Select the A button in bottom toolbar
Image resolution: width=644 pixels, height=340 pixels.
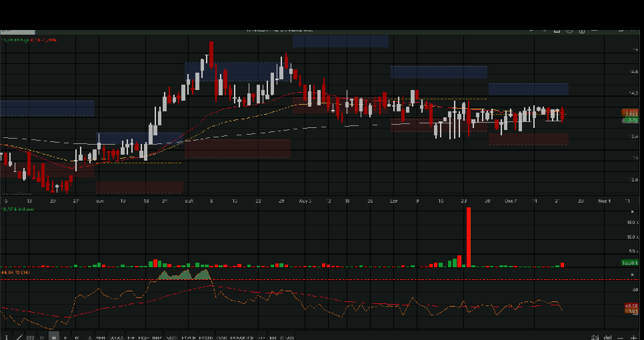89,337
